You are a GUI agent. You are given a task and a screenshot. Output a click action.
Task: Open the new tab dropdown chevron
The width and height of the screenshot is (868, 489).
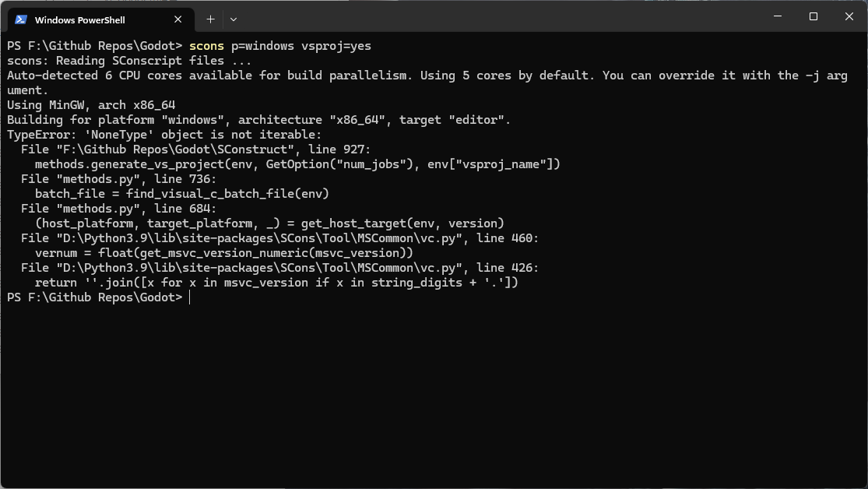234,19
